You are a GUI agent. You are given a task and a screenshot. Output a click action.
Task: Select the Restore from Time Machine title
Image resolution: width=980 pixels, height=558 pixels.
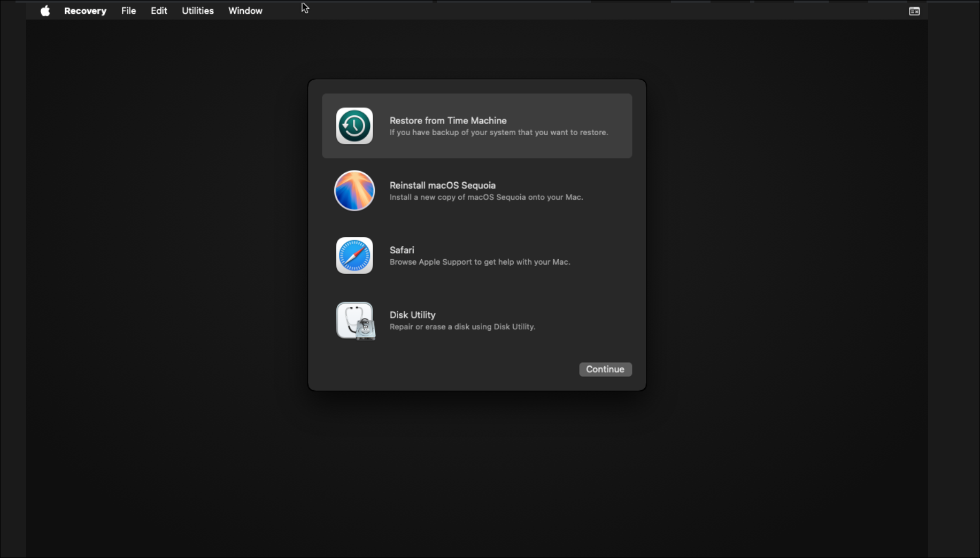(x=447, y=121)
